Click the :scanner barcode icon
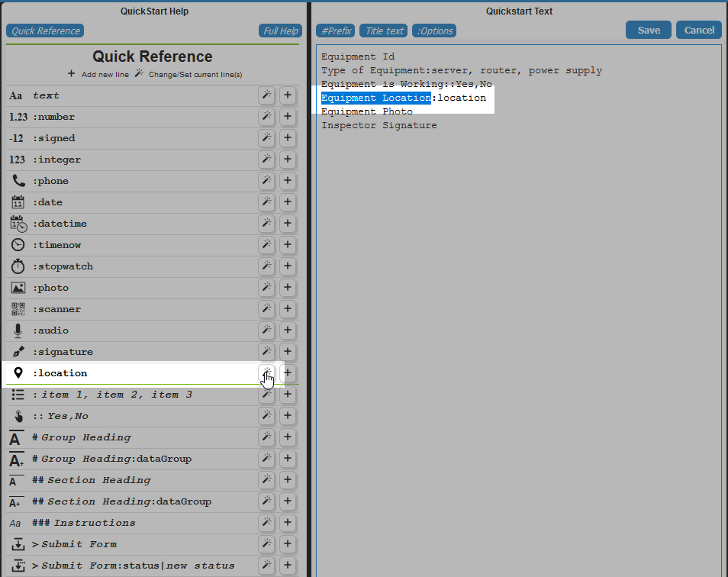 point(17,308)
